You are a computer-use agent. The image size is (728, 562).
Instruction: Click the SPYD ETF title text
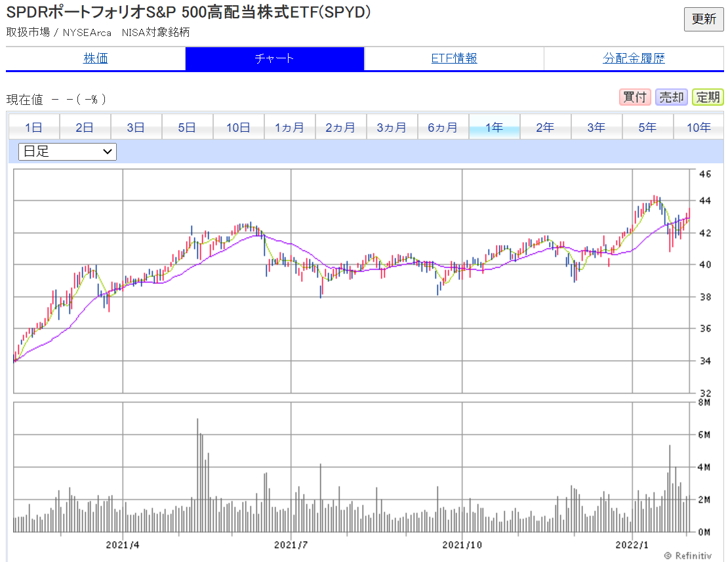188,12
